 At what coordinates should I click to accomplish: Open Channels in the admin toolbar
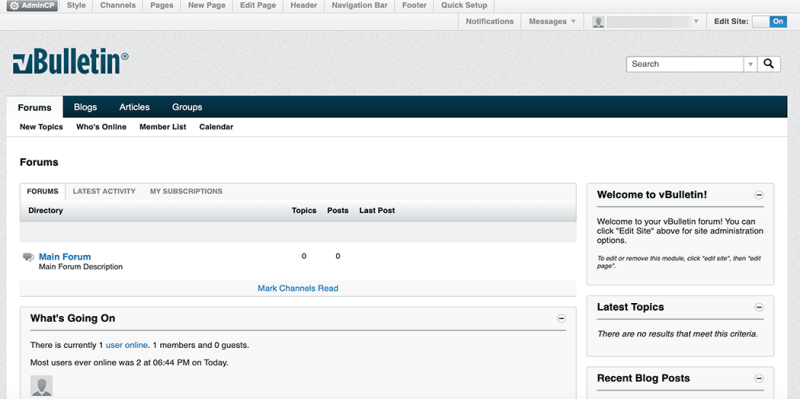(x=118, y=6)
